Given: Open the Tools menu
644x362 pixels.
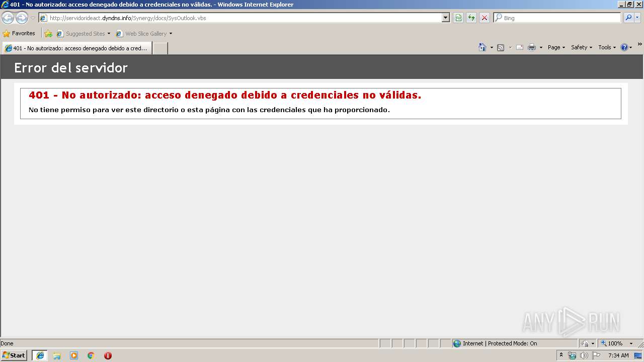Looking at the screenshot, I should pyautogui.click(x=607, y=47).
